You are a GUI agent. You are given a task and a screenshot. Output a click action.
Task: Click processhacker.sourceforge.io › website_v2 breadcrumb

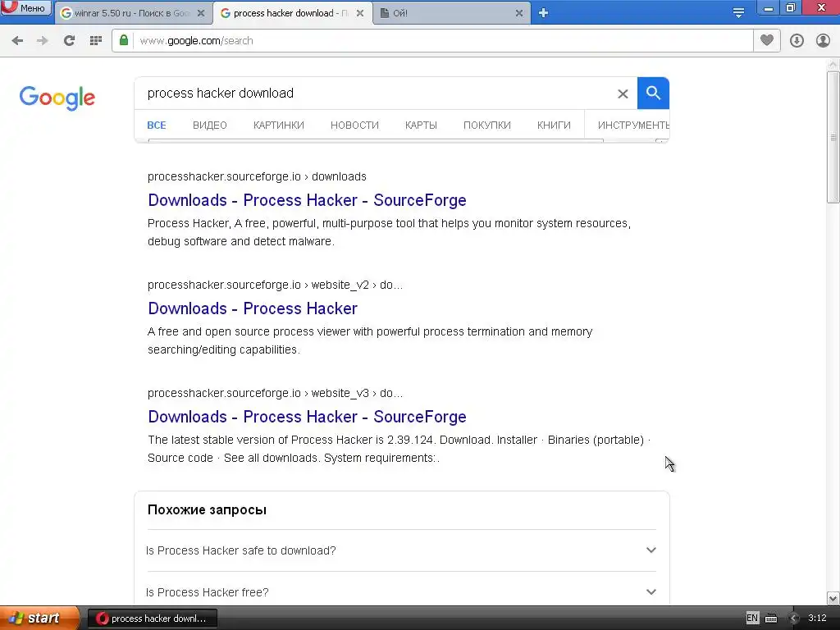tap(275, 285)
